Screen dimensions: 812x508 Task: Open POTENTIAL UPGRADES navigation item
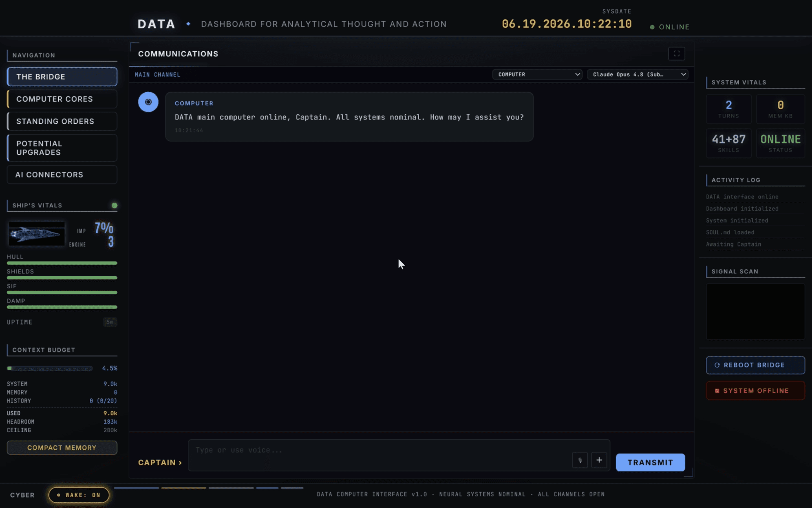[62, 148]
